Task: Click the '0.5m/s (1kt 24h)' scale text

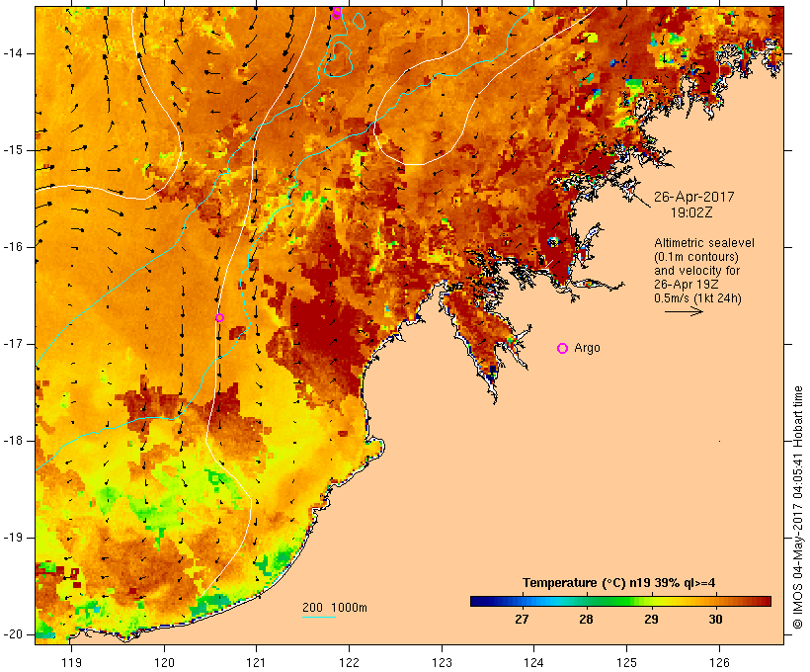Action: click(x=697, y=298)
